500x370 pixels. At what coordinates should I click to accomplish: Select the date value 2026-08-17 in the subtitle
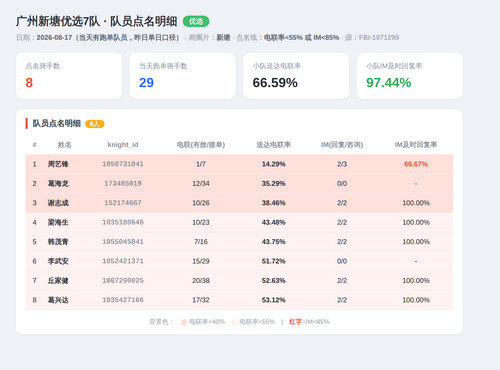(x=54, y=37)
